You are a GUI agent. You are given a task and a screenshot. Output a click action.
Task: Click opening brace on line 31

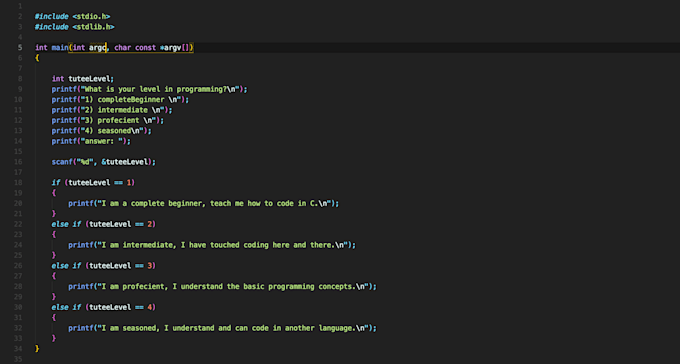[54, 318]
